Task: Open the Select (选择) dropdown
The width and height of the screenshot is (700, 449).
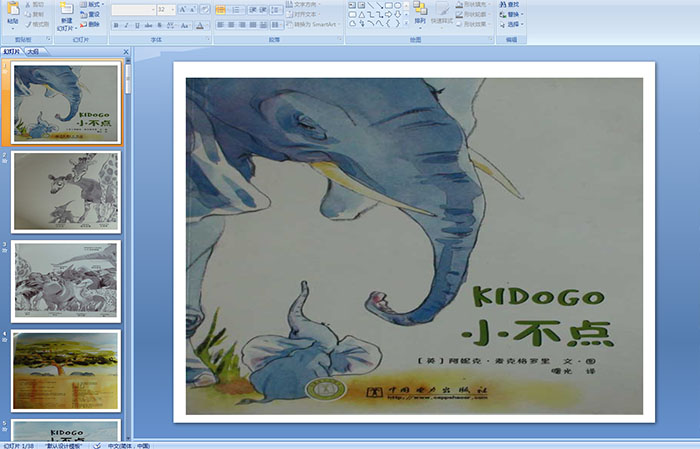Action: (x=511, y=24)
